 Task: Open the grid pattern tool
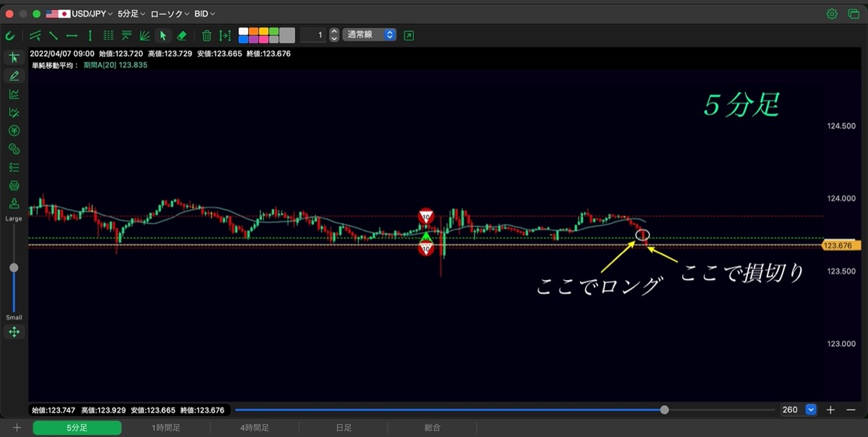pos(109,35)
